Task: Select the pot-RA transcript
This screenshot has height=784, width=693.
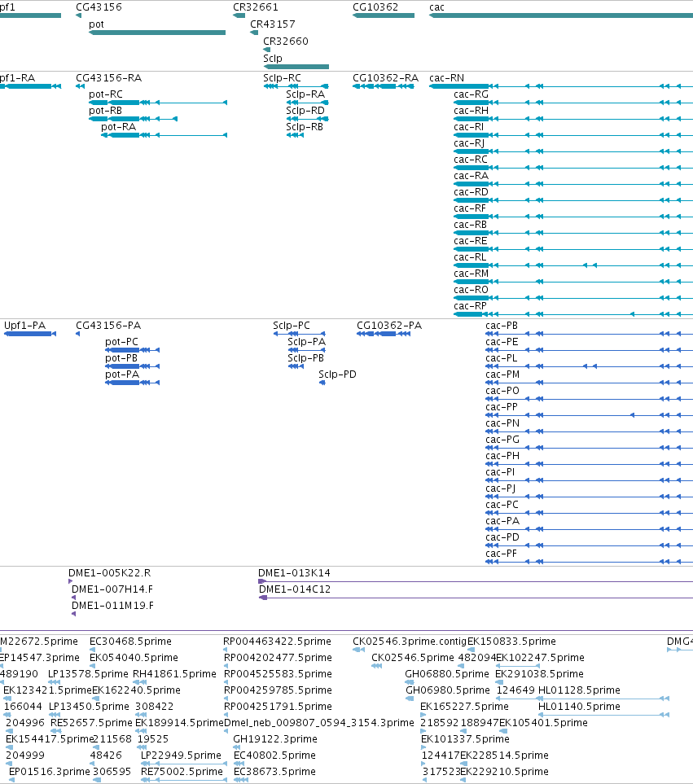Action: point(164,135)
